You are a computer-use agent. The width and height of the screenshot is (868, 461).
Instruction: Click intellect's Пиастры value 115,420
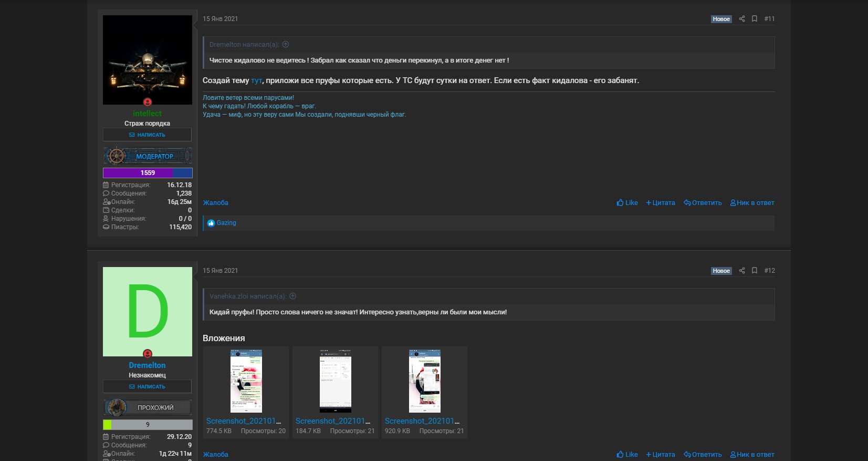click(180, 227)
